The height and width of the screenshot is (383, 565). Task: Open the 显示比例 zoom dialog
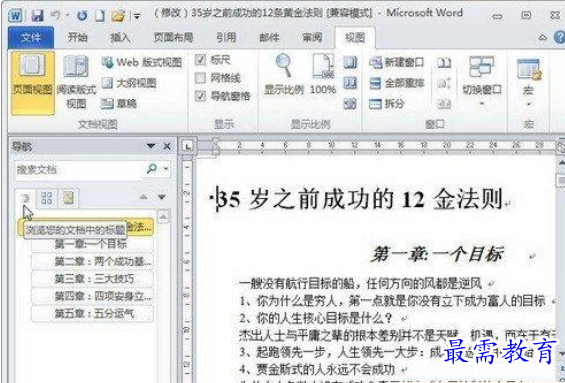tap(284, 75)
